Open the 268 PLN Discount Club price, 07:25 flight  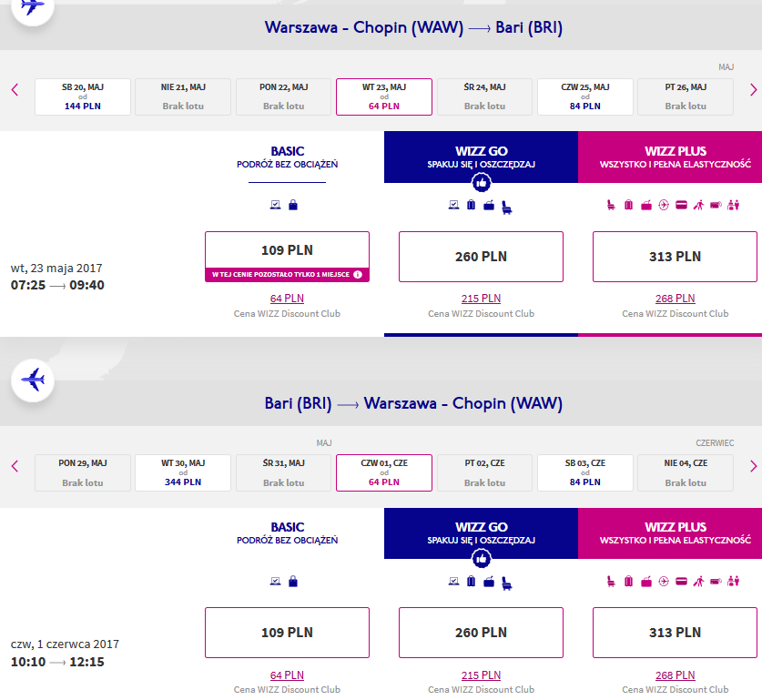point(675,299)
